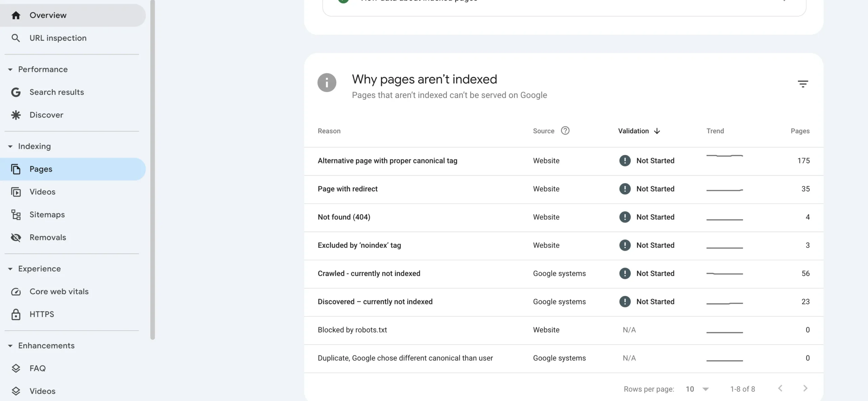Collapse the Indexing section
This screenshot has height=401, width=868.
click(x=10, y=146)
